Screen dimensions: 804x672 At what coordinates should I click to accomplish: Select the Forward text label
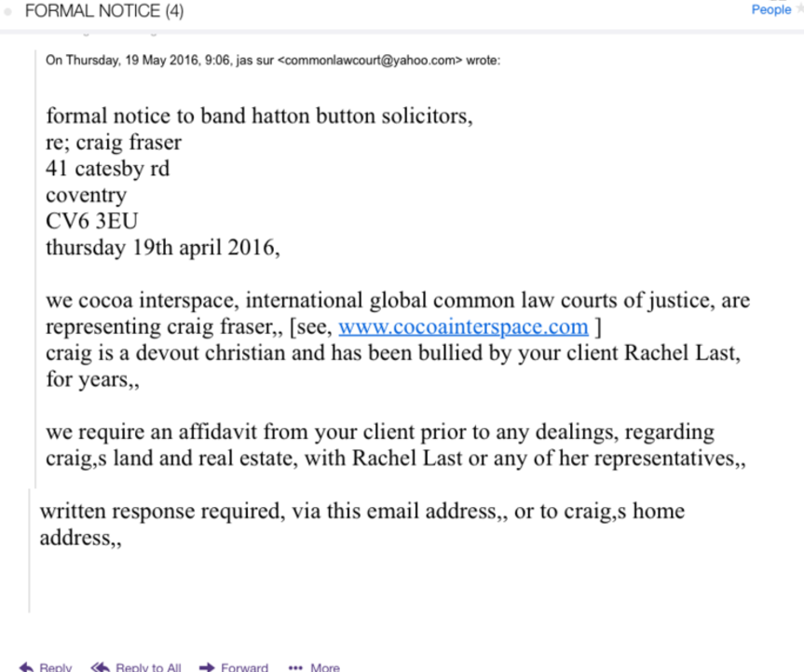click(x=245, y=667)
